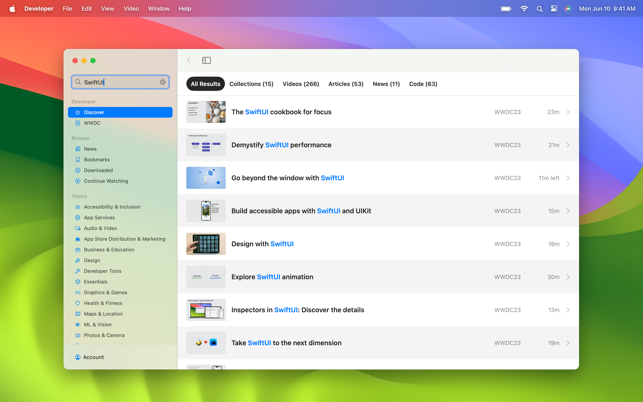Open "Explore SwiftUI animation" title

pyautogui.click(x=272, y=277)
